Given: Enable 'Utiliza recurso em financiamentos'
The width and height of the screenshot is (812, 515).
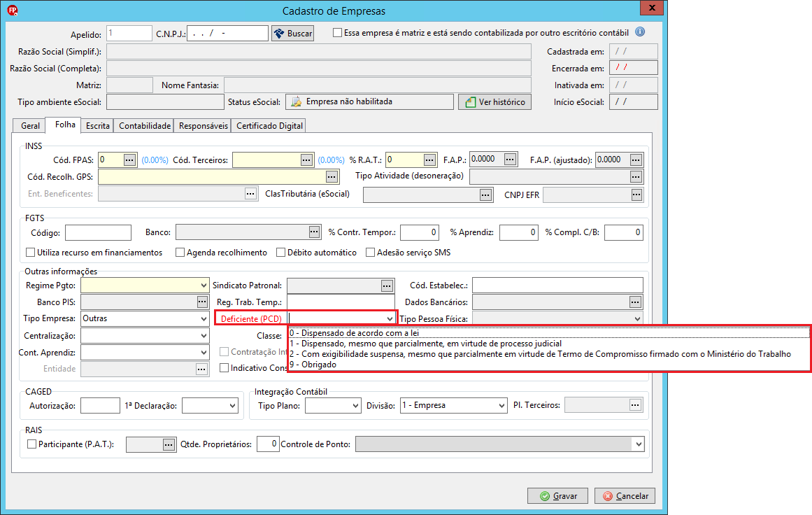Looking at the screenshot, I should pyautogui.click(x=31, y=253).
